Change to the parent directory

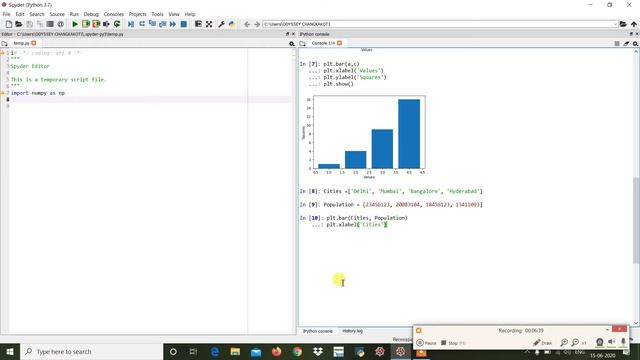[x=633, y=24]
